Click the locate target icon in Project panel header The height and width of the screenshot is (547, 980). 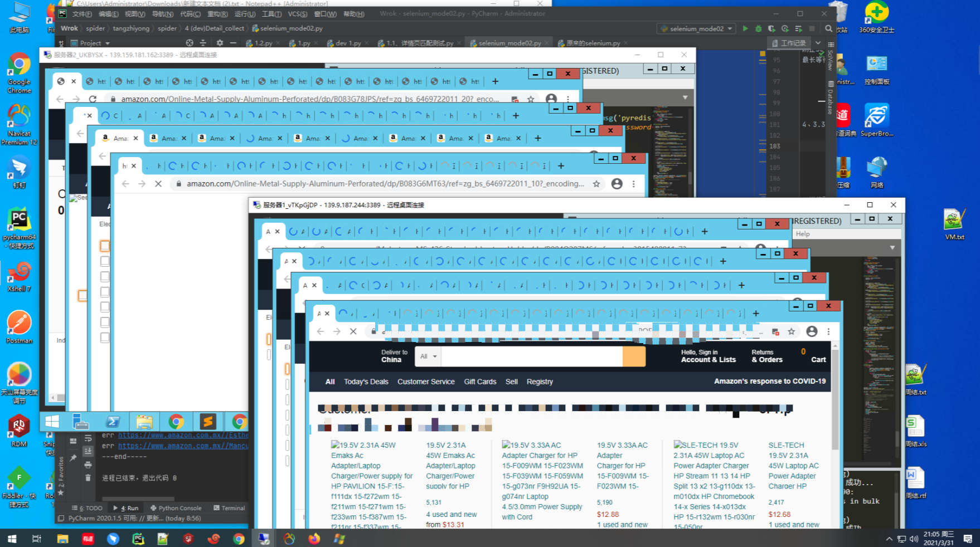point(190,43)
